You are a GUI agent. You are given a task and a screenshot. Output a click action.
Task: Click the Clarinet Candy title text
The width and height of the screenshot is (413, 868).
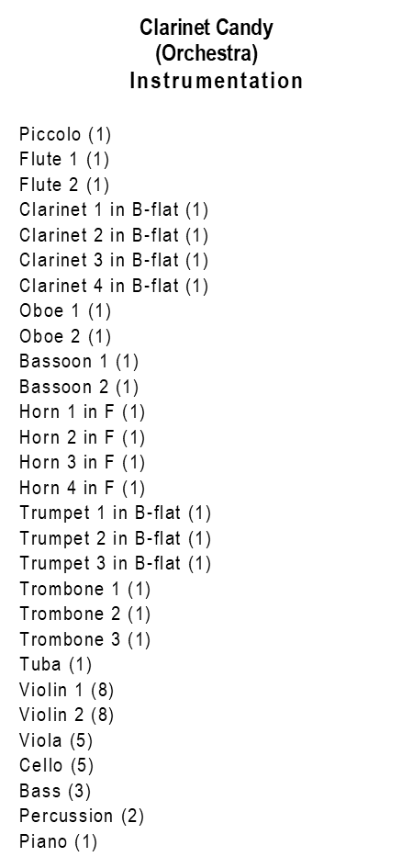point(206,28)
